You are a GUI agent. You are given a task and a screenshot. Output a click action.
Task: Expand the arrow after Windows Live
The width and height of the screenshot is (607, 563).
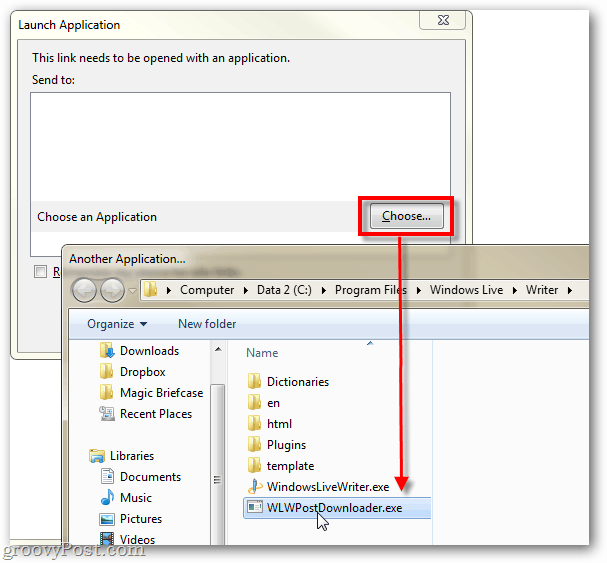pos(514,290)
